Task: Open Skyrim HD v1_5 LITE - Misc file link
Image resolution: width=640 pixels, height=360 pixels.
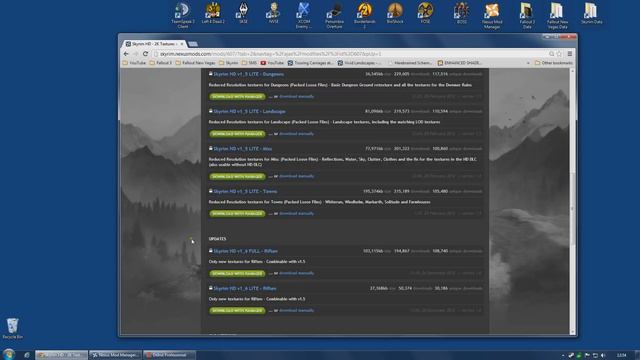Action: [242, 149]
